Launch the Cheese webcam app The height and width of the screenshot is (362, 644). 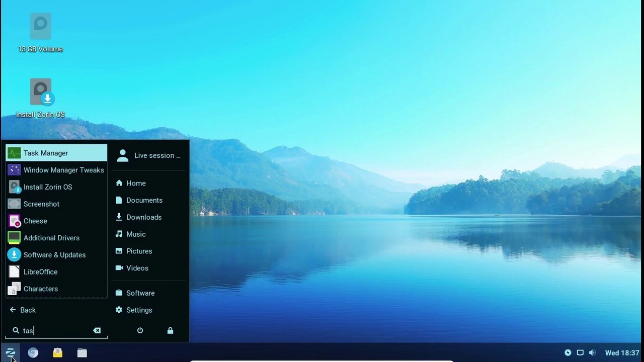[x=56, y=221]
